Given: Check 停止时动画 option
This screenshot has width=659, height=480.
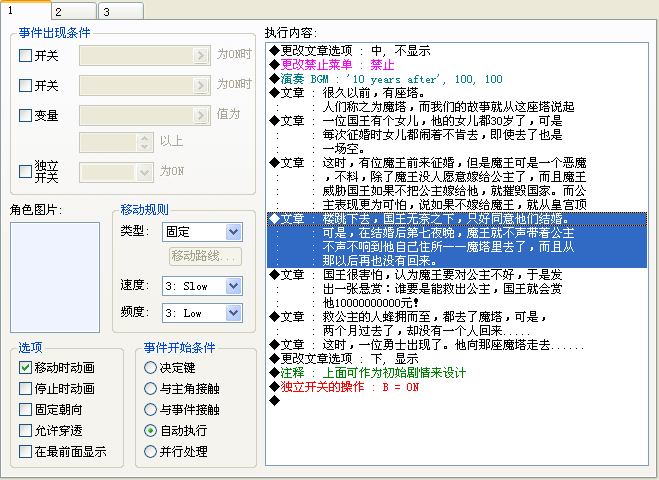Looking at the screenshot, I should 26,388.
